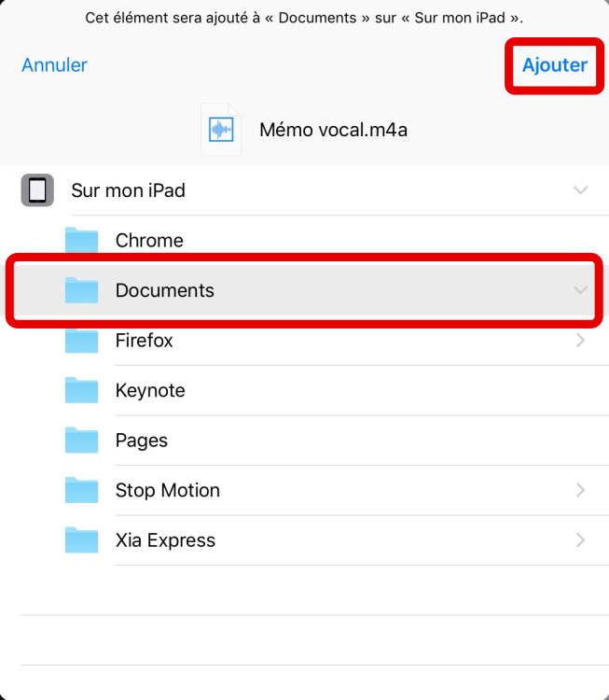Click the Stop Motion folder icon
Image resolution: width=609 pixels, height=700 pixels.
(82, 490)
